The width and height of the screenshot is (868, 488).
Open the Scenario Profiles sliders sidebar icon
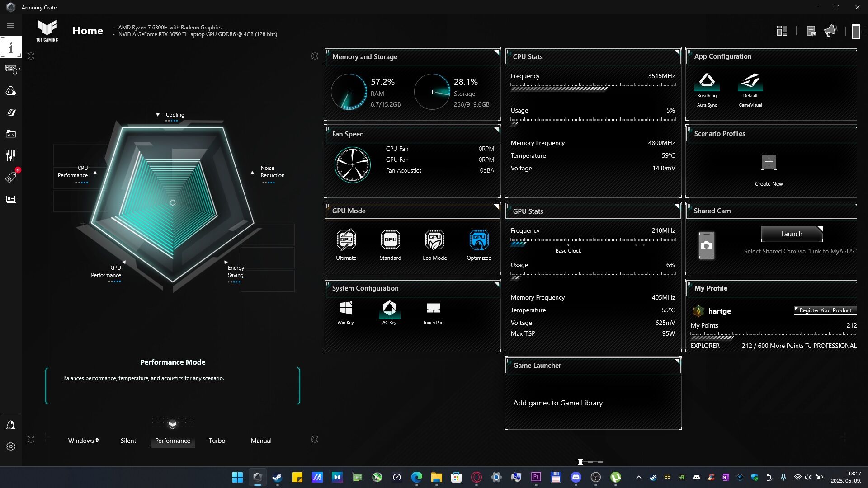11,155
